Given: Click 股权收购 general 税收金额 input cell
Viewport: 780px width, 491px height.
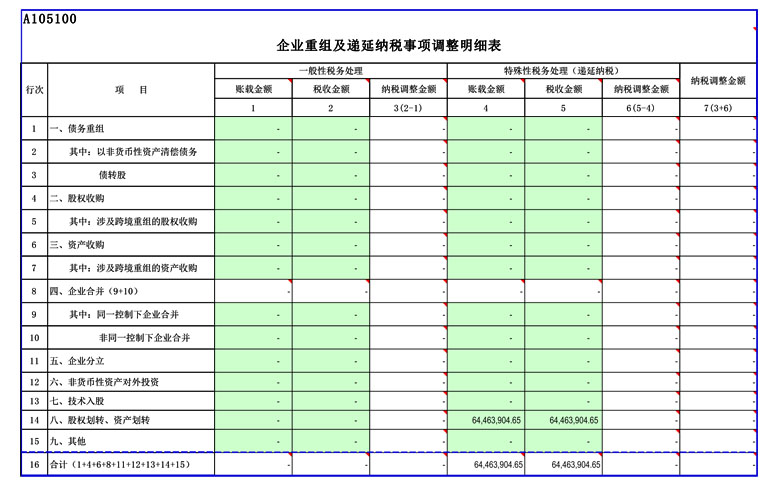Looking at the screenshot, I should click(x=331, y=198).
